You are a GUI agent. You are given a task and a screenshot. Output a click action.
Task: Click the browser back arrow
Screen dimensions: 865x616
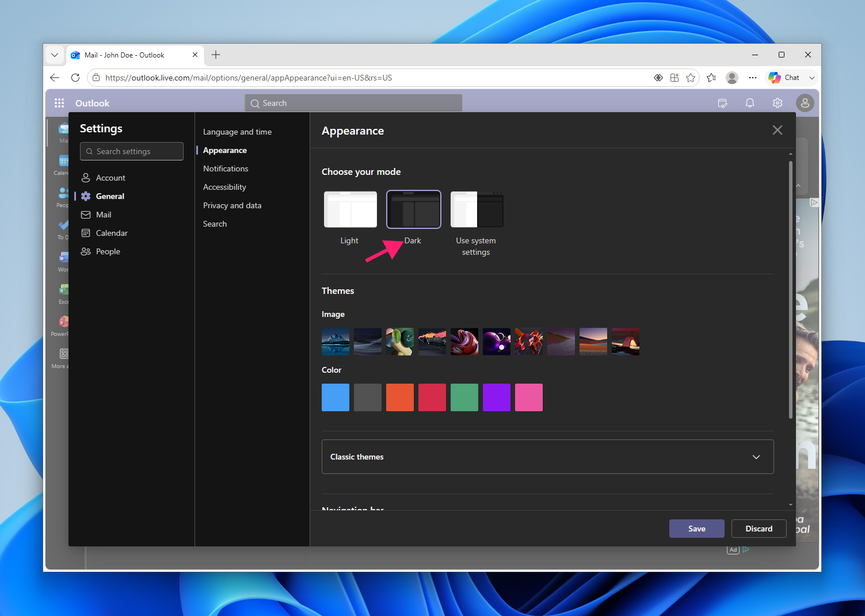click(x=55, y=78)
